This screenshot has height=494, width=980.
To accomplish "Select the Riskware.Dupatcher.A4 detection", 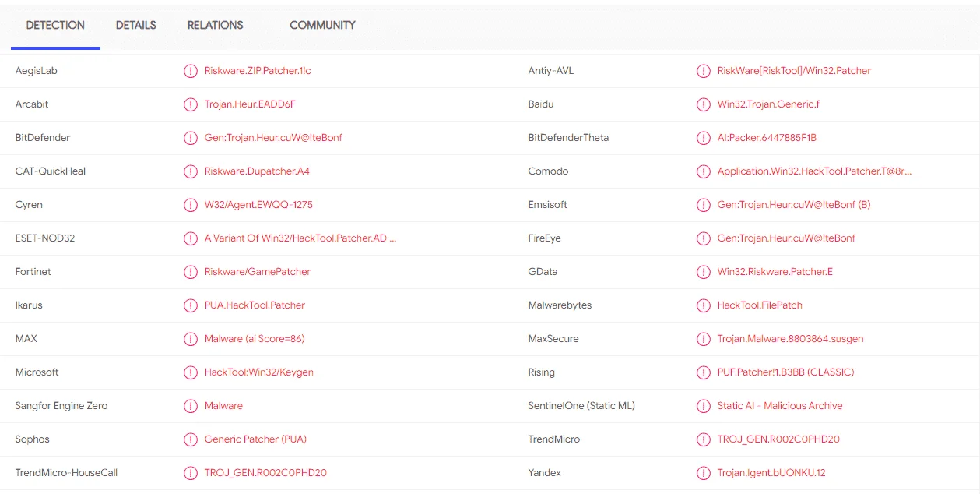I will click(257, 171).
